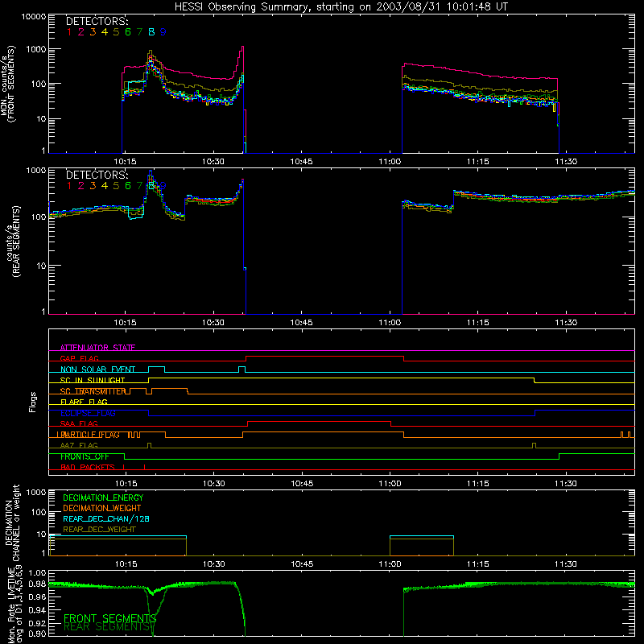This screenshot has height=644, width=644.
Task: Click the DECIMATION_WEIGHT legend entry
Action: [x=102, y=508]
